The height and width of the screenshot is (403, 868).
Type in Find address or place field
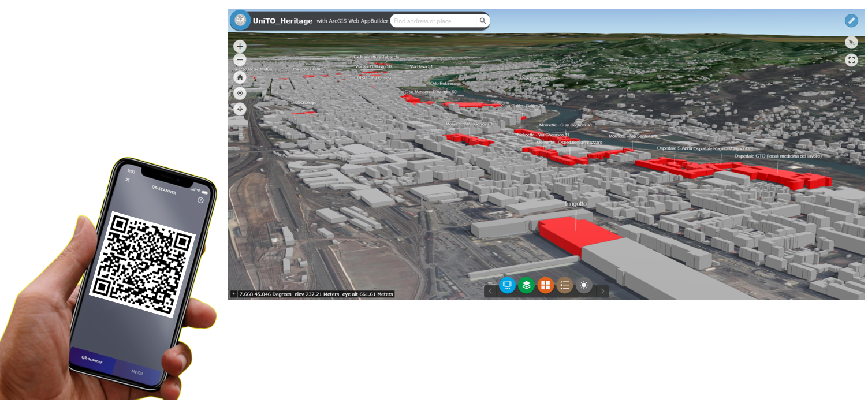click(x=433, y=21)
